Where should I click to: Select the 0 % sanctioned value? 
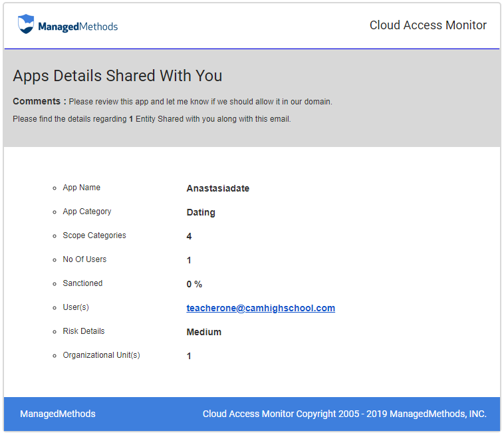tap(194, 284)
